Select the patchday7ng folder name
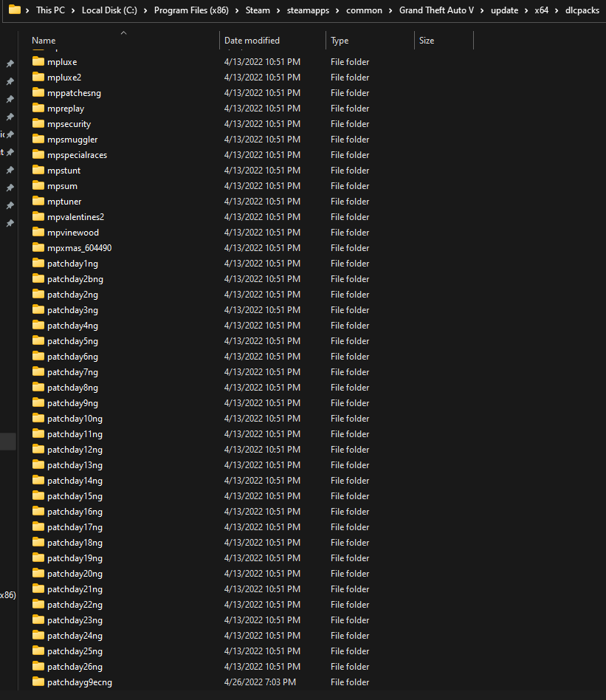This screenshot has height=700, width=606. click(73, 372)
